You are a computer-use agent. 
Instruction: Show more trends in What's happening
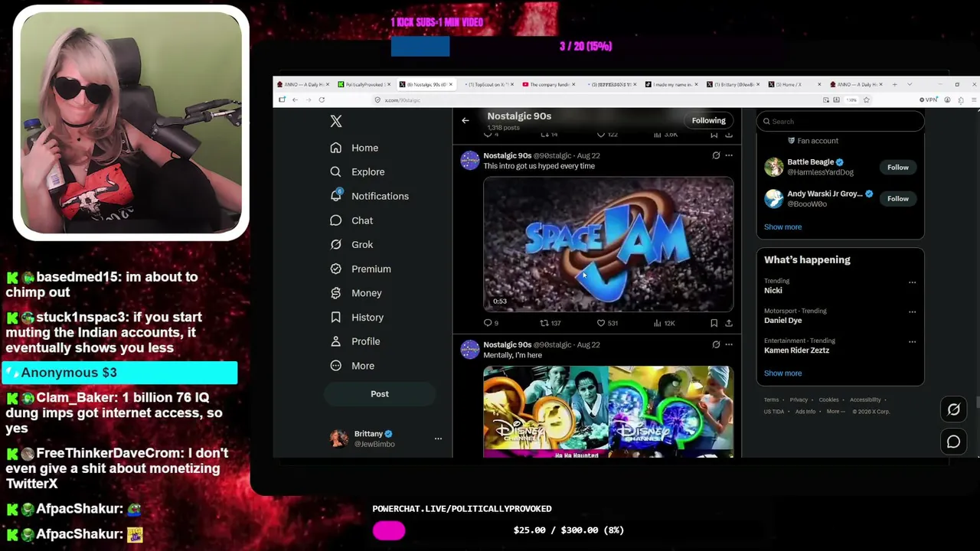pyautogui.click(x=782, y=373)
